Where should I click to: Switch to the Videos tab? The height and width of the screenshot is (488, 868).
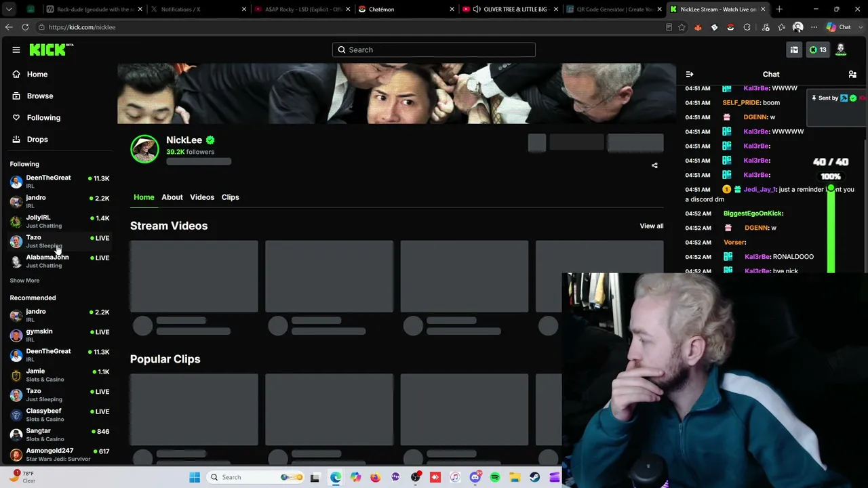pyautogui.click(x=202, y=197)
